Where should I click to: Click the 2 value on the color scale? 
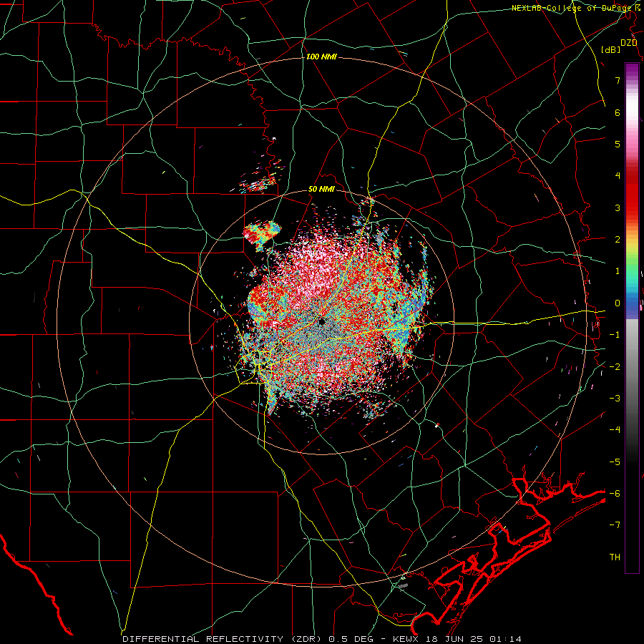(618, 240)
